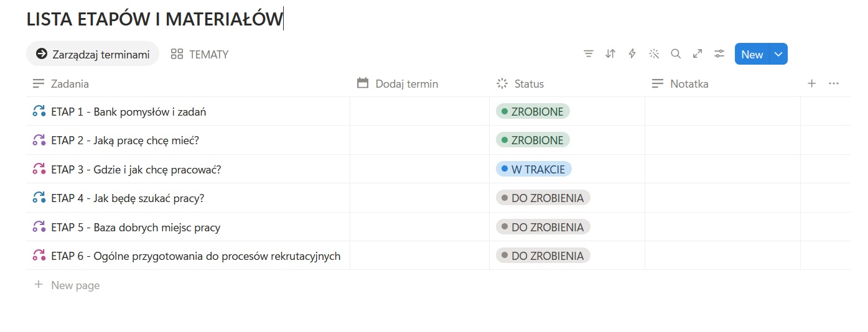Click the AI sparkle icon
This screenshot has width=868, height=332.
654,54
